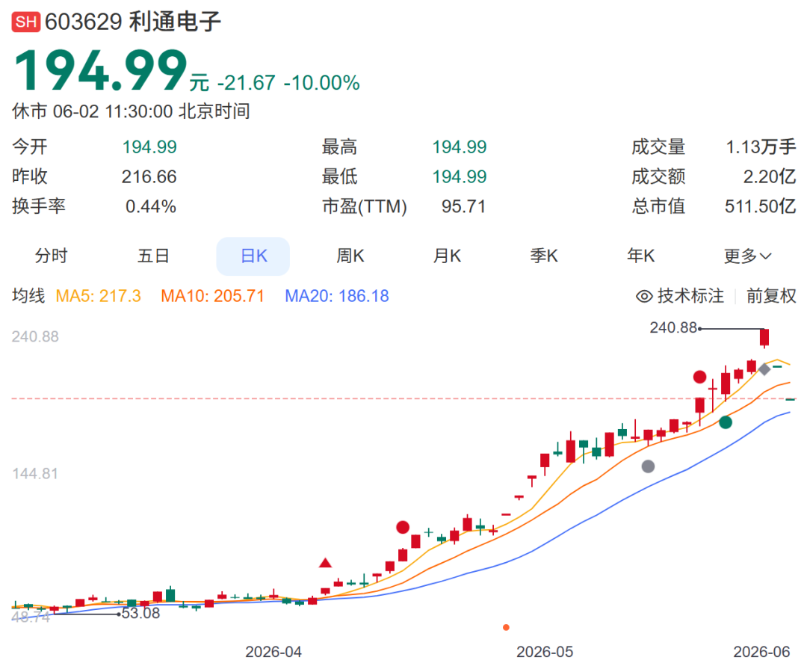Click the gray circle marker below candles

pos(648,466)
